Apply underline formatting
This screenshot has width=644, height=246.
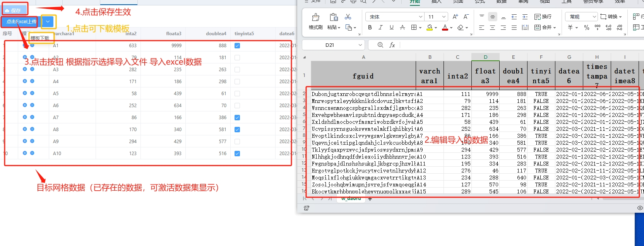[392, 27]
